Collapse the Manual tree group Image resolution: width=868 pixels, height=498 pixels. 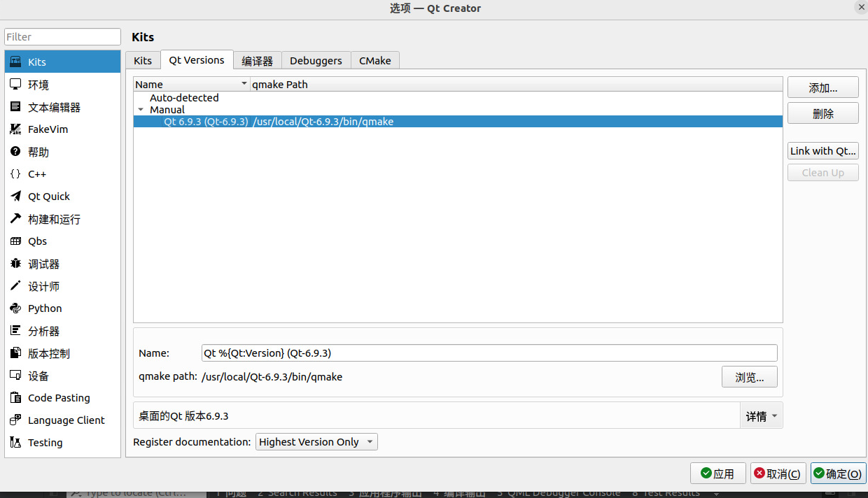click(x=141, y=110)
